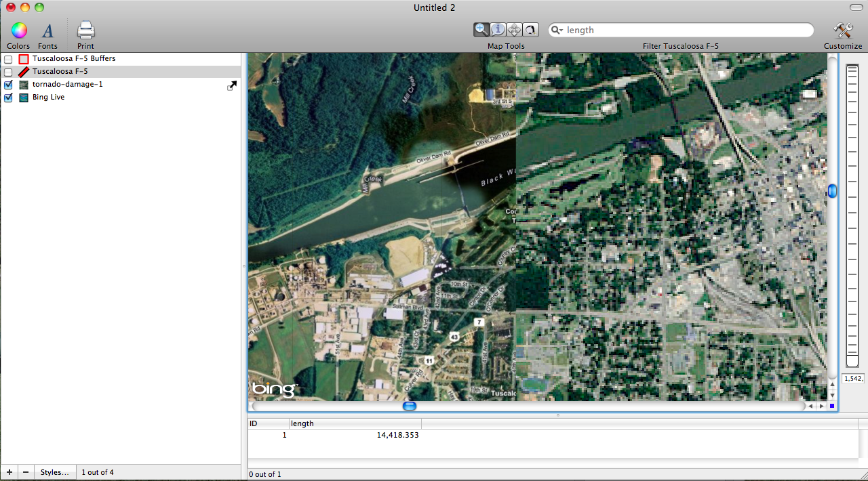Open the Styles dialog
The width and height of the screenshot is (868, 481).
54,472
